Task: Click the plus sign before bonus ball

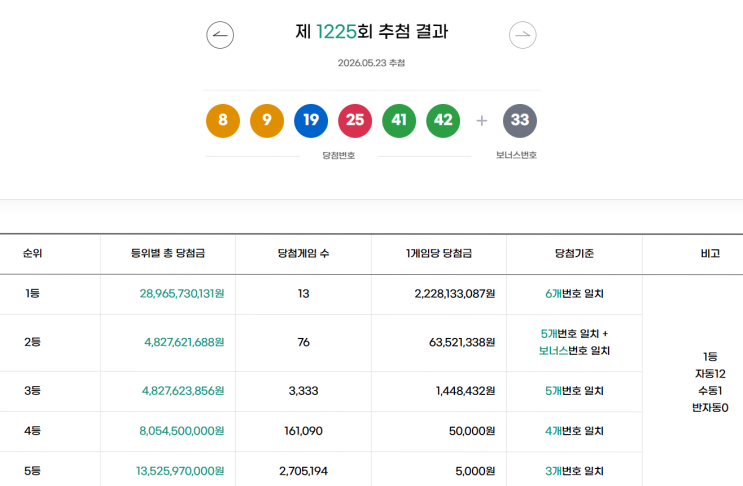Action: (481, 121)
